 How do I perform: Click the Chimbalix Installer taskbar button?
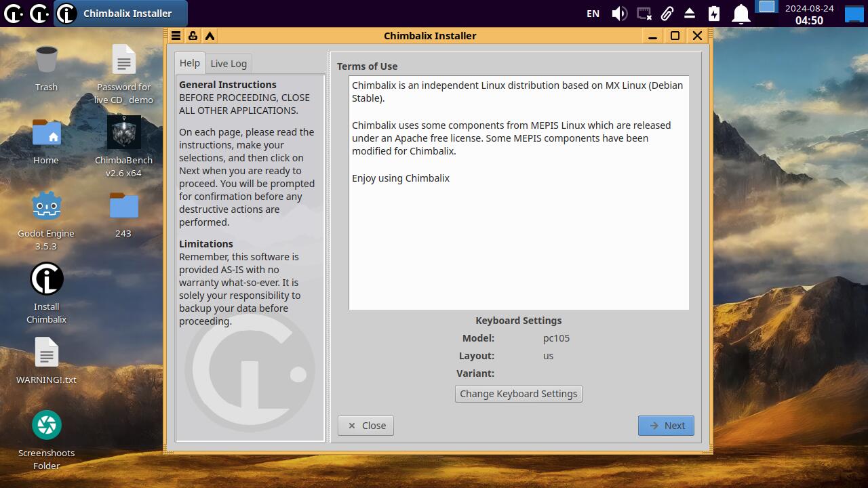point(120,14)
